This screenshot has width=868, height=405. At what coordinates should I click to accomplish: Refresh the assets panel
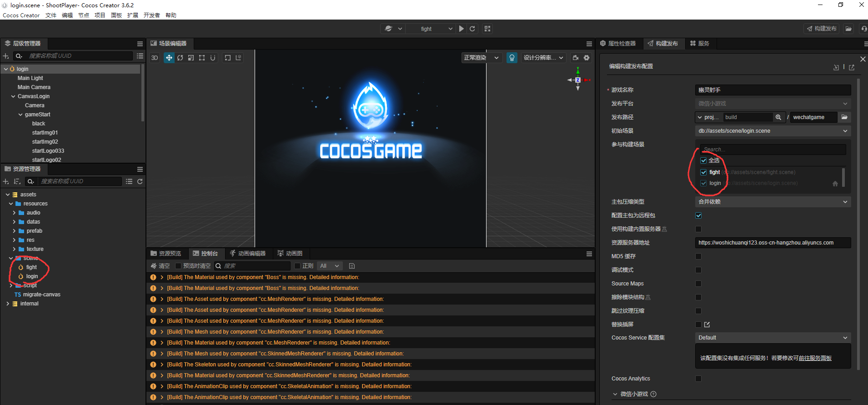[x=140, y=181]
